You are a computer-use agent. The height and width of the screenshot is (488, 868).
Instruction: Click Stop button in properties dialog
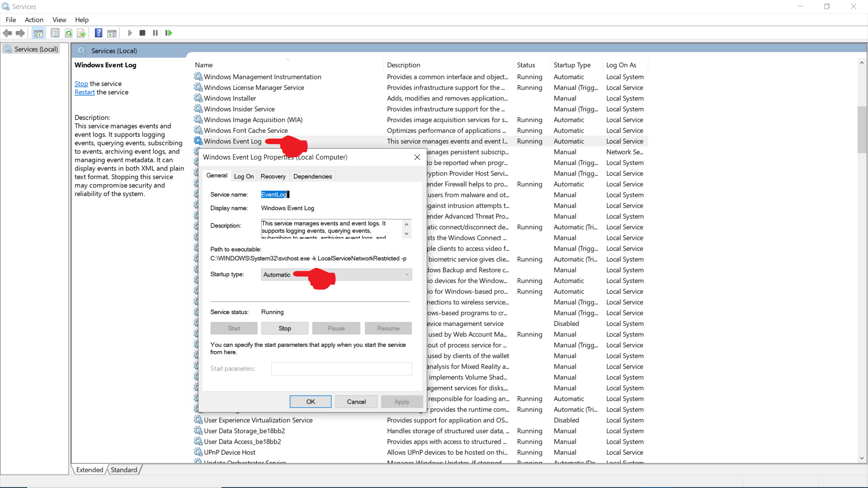click(x=285, y=328)
